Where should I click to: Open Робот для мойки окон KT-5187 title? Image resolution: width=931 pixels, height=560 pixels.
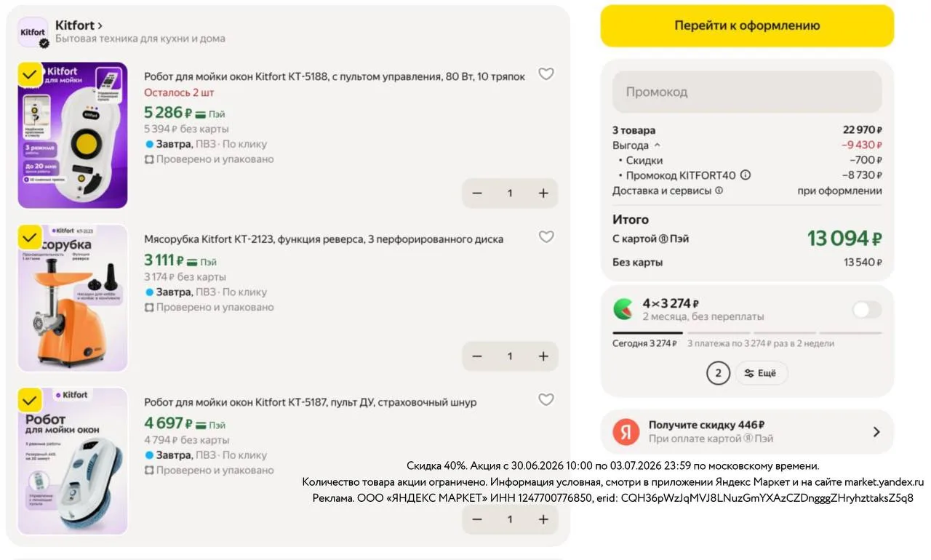point(311,402)
